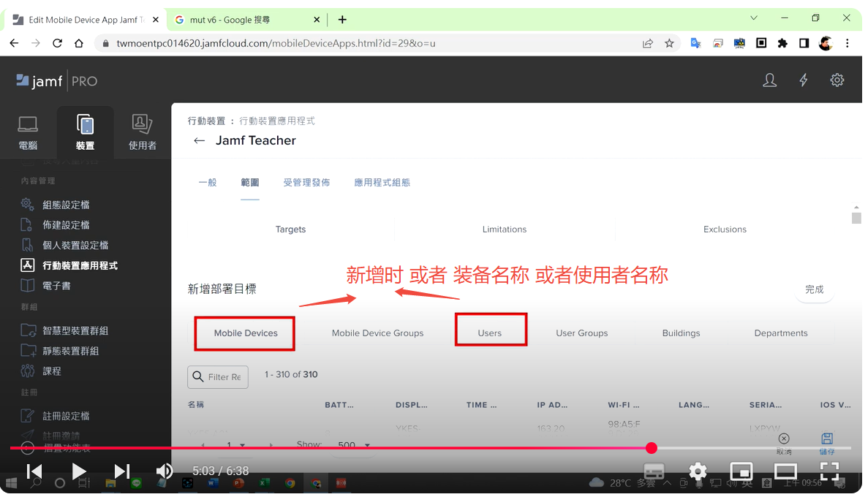Go to browser home page icon
The width and height of the screenshot is (868, 497).
coord(78,43)
